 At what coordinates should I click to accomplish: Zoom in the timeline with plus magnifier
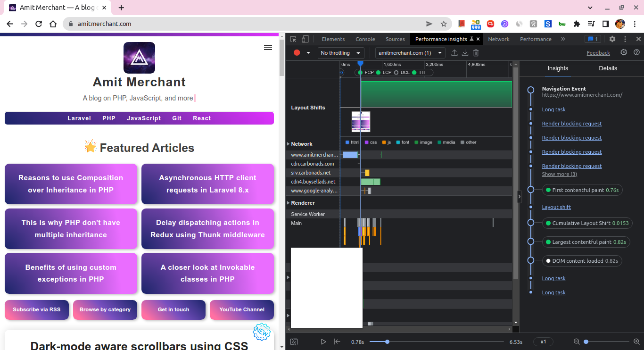pyautogui.click(x=636, y=342)
